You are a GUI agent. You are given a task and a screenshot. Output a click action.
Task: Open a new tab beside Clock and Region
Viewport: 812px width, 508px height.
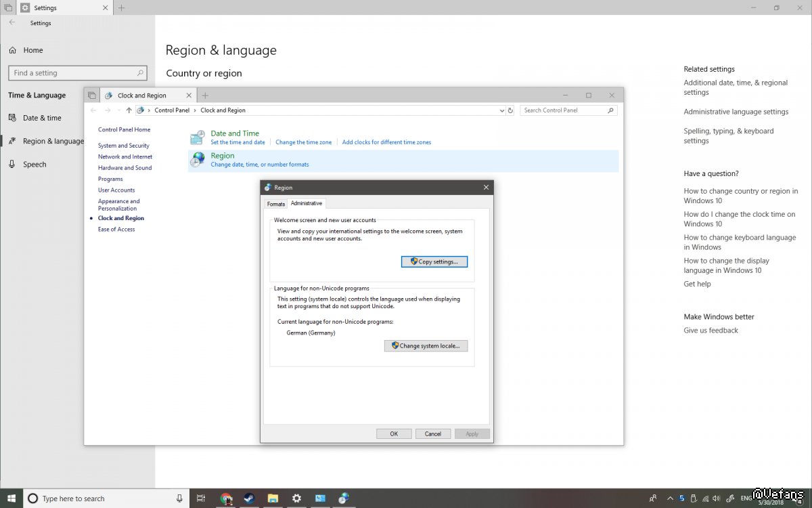206,96
